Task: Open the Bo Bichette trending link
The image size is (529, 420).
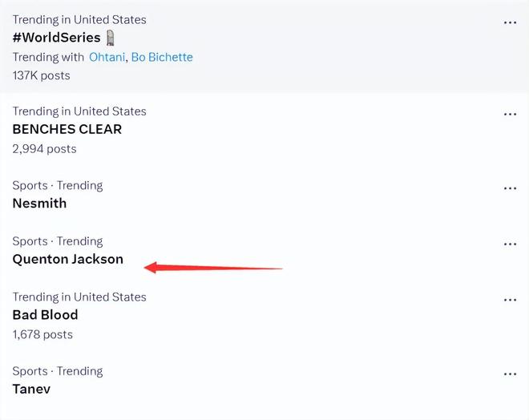Action: tap(162, 57)
